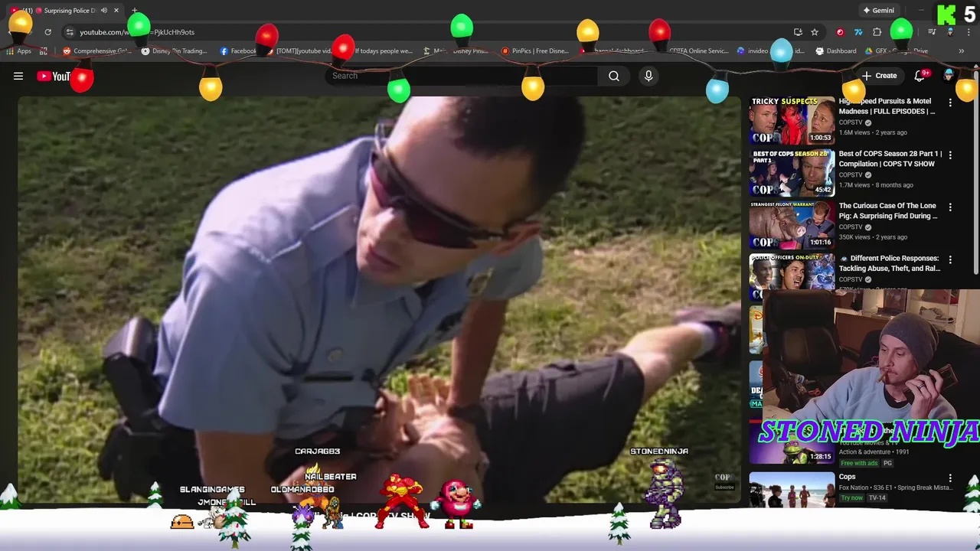Viewport: 980px width, 551px height.
Task: Open the Best of COPS Season 28 thumbnail
Action: coord(792,173)
